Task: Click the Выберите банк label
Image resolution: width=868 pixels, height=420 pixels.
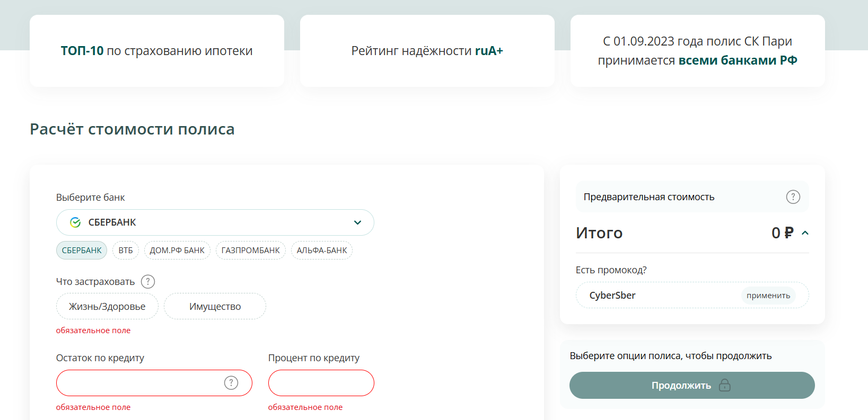Action: pyautogui.click(x=91, y=198)
